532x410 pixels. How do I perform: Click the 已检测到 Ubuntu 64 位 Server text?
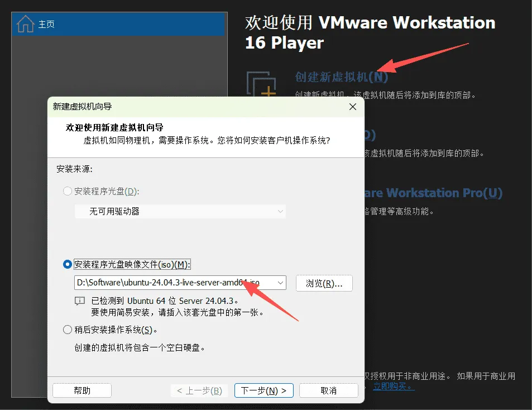coord(165,301)
